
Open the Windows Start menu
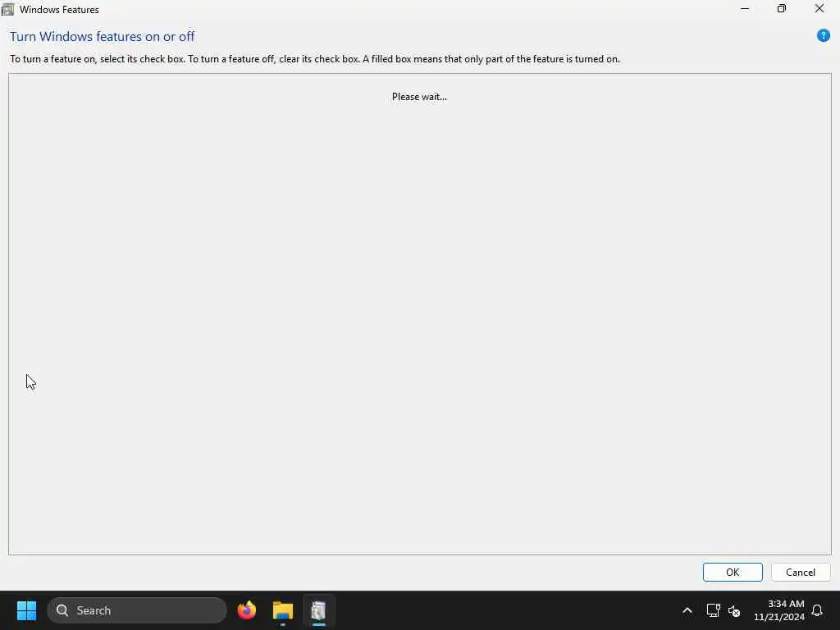(x=26, y=610)
